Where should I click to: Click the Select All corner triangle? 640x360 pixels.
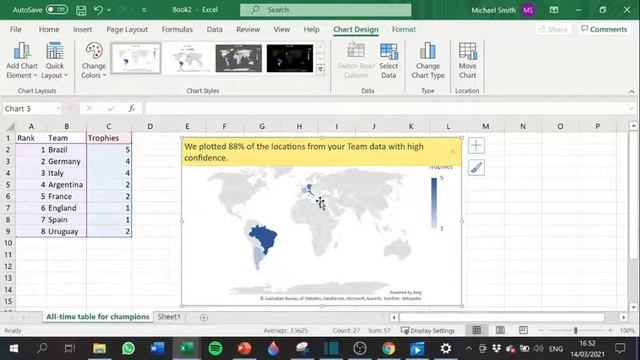(10, 127)
